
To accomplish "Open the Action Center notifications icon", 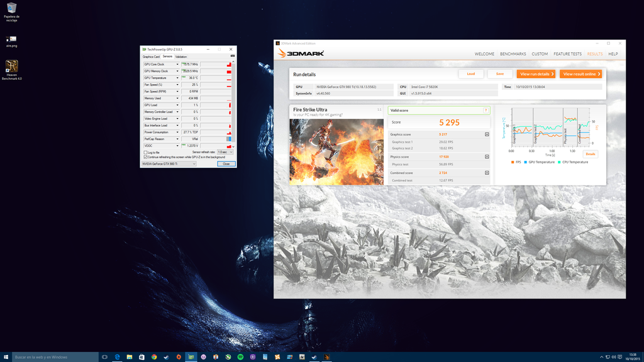I will [x=619, y=357].
